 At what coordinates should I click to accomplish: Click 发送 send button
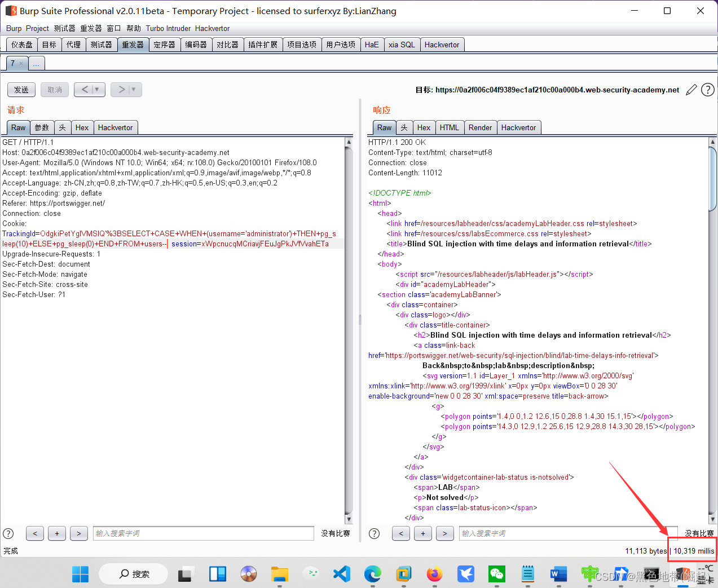[x=21, y=90]
